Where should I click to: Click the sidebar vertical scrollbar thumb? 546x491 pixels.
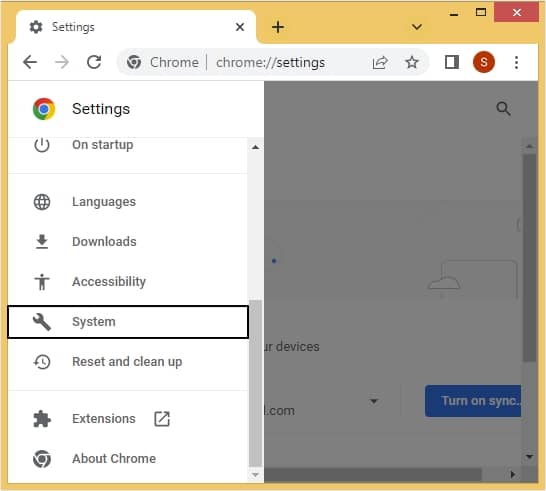pyautogui.click(x=255, y=383)
